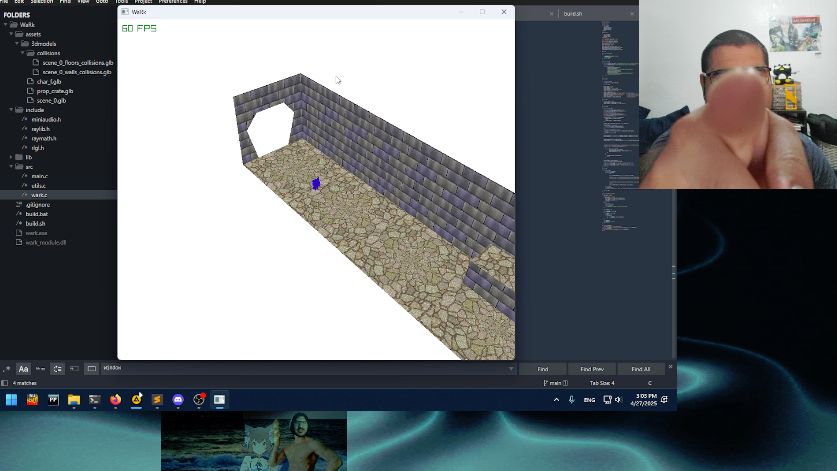This screenshot has width=837, height=471.
Task: Click the editor minimap
Action: pyautogui.click(x=619, y=125)
